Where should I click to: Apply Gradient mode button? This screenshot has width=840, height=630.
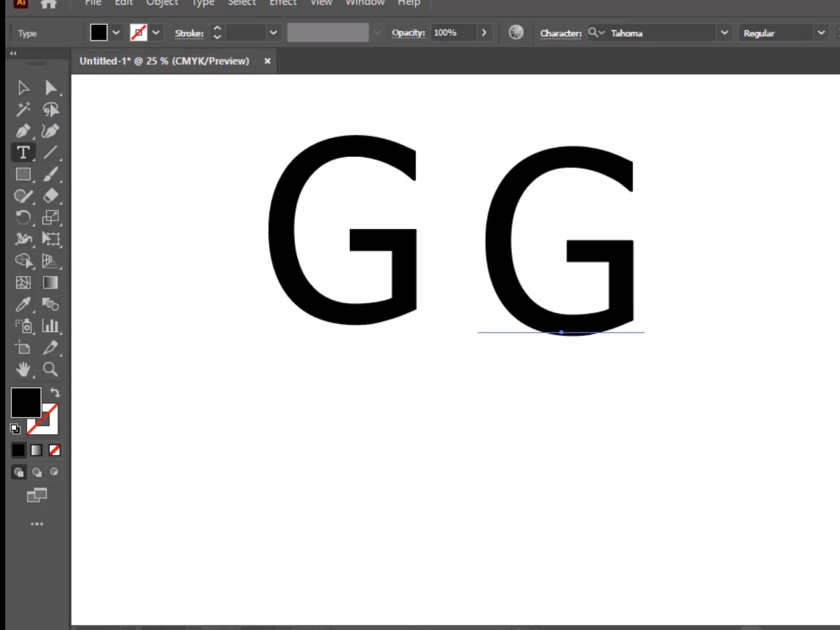click(x=37, y=450)
